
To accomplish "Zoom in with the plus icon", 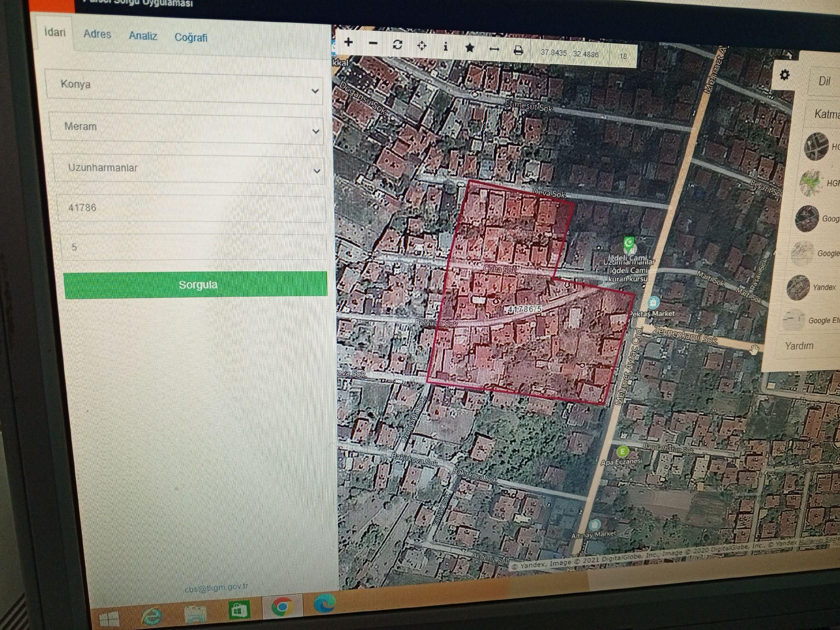I will (x=349, y=42).
